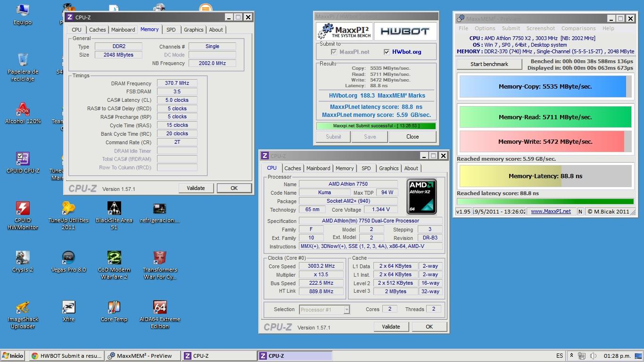
Task: Click the HWBOT logo banner
Action: click(x=405, y=31)
